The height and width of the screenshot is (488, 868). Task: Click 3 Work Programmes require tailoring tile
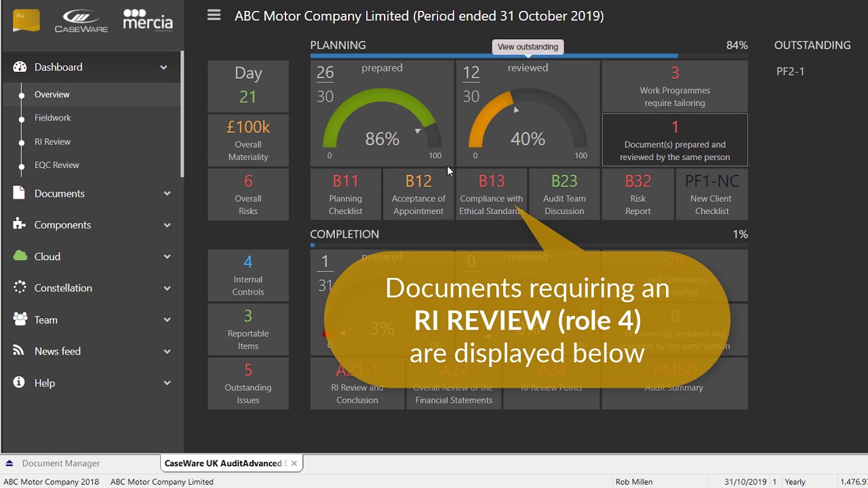coord(675,86)
